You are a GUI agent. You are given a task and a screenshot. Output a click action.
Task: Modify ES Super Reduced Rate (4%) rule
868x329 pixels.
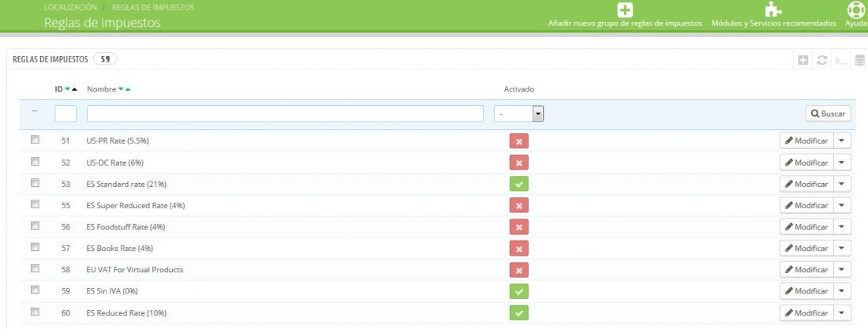click(806, 205)
